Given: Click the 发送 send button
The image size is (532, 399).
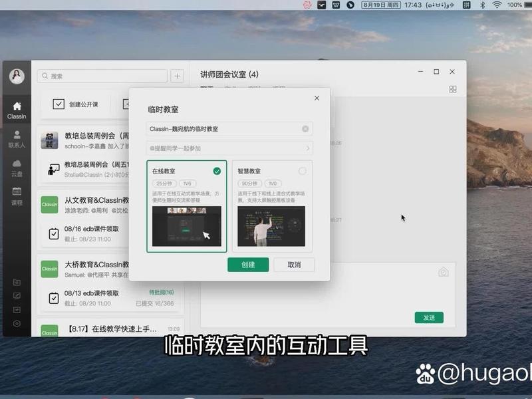Looking at the screenshot, I should point(429,318).
